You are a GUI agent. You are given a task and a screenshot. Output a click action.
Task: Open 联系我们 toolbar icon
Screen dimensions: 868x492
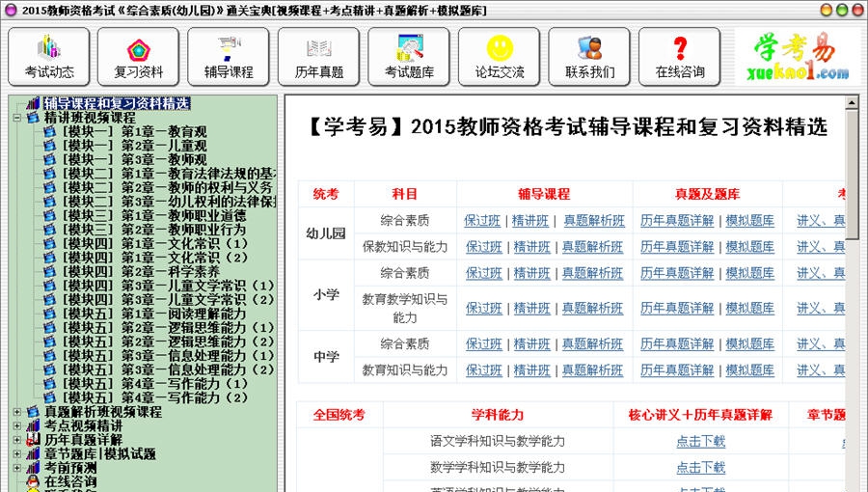[589, 57]
